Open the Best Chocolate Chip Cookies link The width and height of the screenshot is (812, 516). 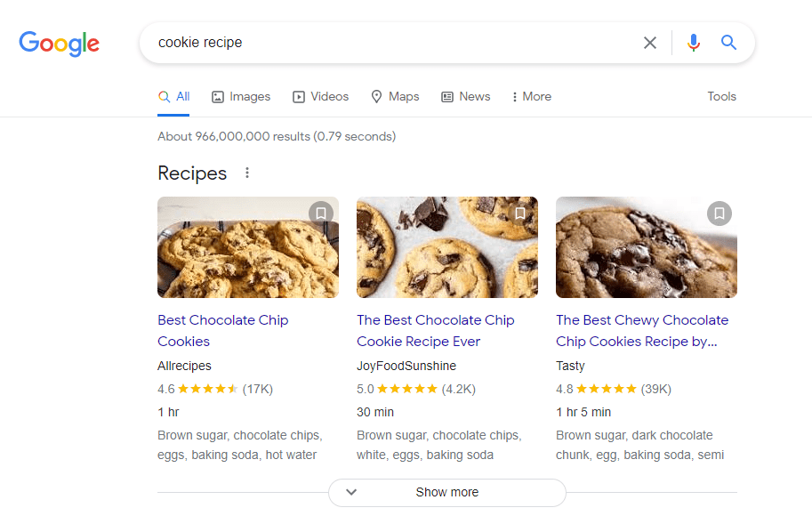(222, 330)
